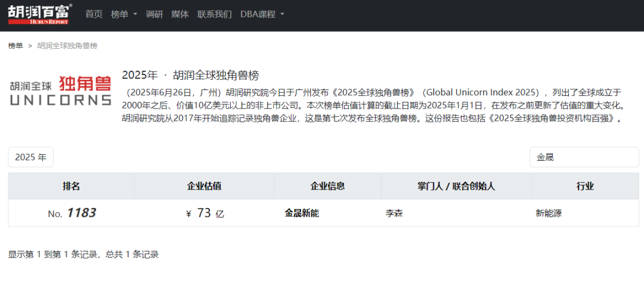This screenshot has height=283, width=644.
Task: Click the 行业 column header
Action: [x=585, y=186]
